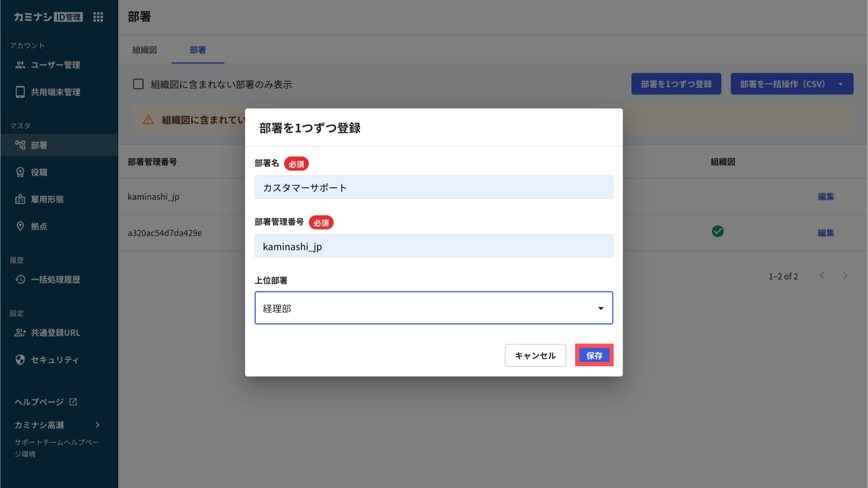This screenshot has height=488, width=868.
Task: Click the 部署名 input field
Action: [433, 187]
